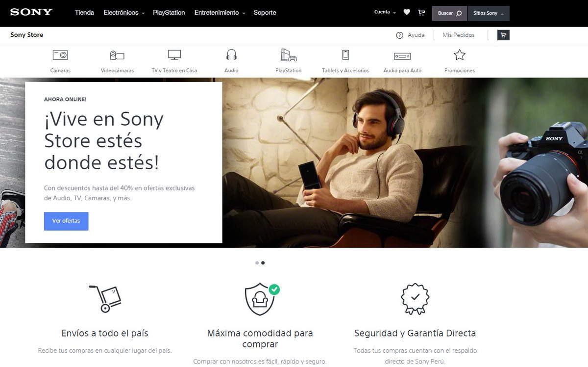This screenshot has height=367, width=588.
Task: Click the AHORA ONLINE! banner label
Action: pyautogui.click(x=65, y=99)
